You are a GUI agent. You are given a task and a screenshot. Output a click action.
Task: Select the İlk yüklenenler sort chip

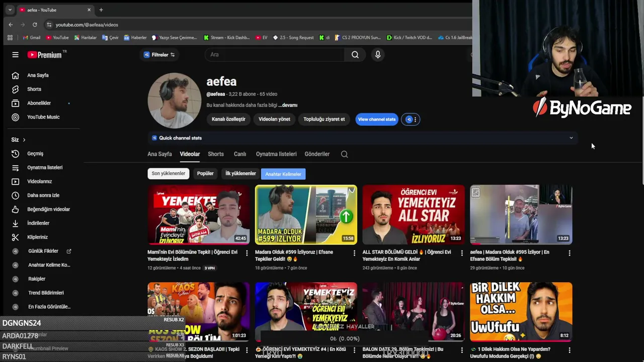pyautogui.click(x=240, y=173)
